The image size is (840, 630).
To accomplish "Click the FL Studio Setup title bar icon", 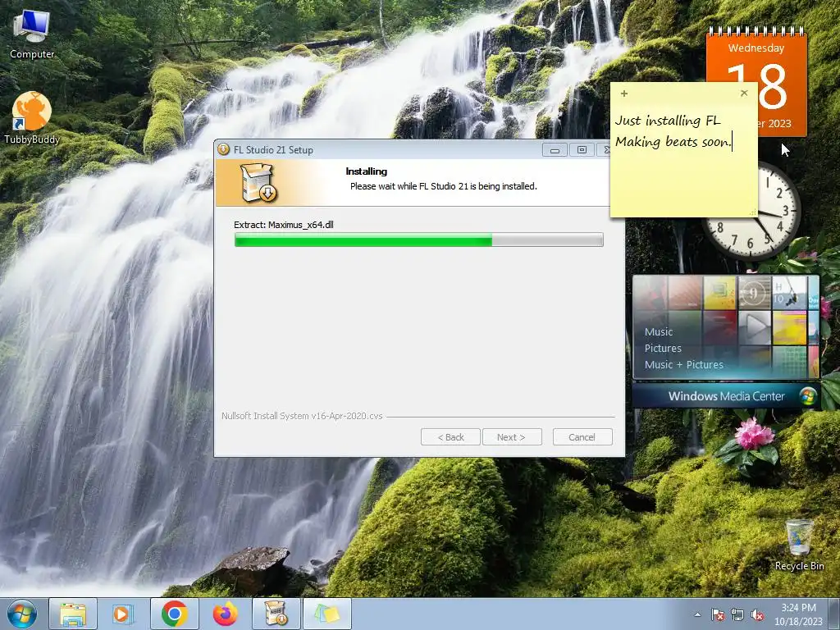I will pos(223,149).
